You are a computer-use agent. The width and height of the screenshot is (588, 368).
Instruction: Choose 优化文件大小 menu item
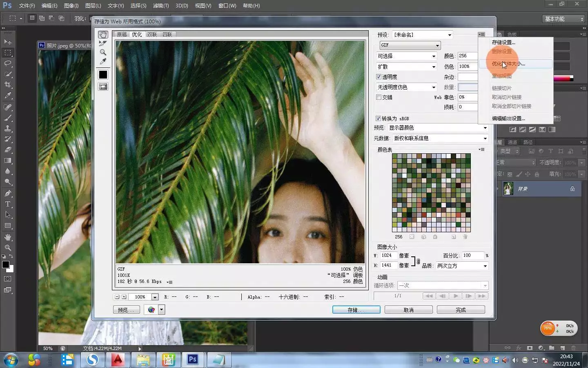508,64
